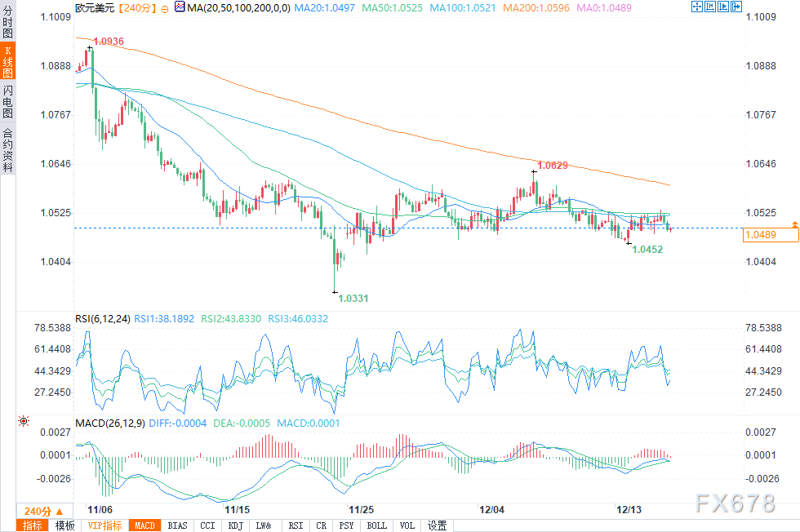Open the 合约资料 side tab
Viewport: 800px width, 532px height.
point(7,149)
